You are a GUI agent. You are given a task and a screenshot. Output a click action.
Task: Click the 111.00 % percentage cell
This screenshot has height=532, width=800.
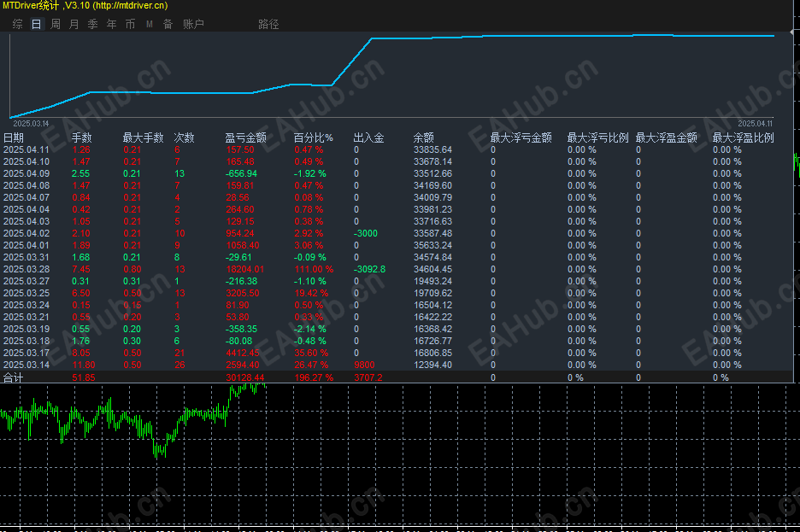314,269
